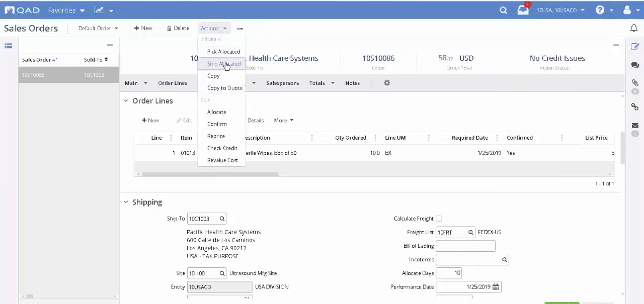Image resolution: width=644 pixels, height=304 pixels.
Task: Click the Allocate Days field
Action: 449,273
